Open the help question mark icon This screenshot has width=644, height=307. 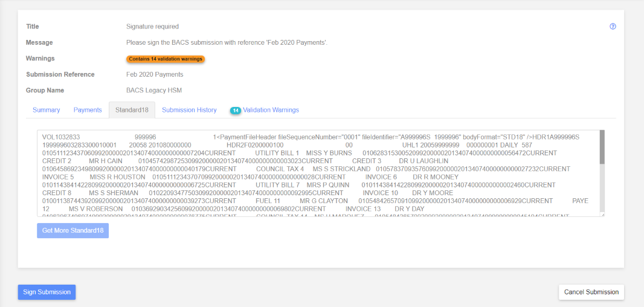tap(613, 27)
